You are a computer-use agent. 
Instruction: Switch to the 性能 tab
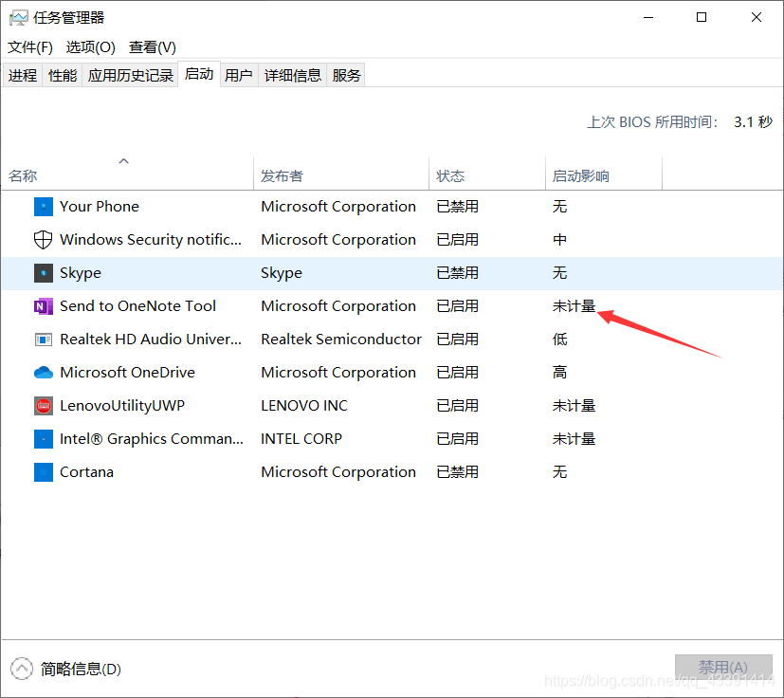63,75
